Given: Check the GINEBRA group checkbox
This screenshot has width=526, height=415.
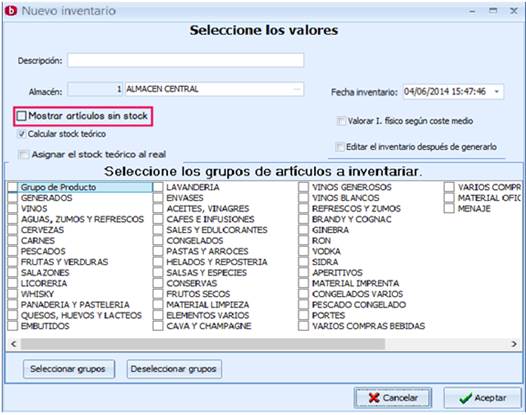Looking at the screenshot, I should (x=304, y=230).
